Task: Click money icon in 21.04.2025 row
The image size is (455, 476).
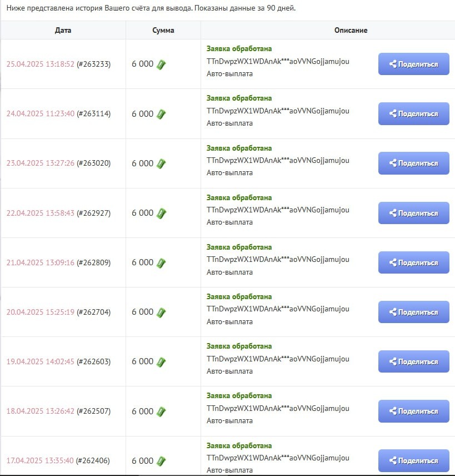Action: (x=161, y=262)
